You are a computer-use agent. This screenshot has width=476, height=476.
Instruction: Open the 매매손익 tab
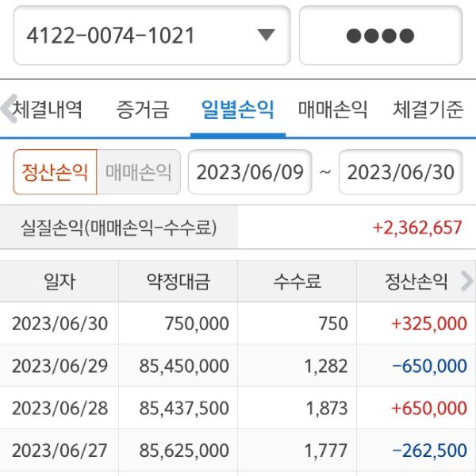click(332, 109)
